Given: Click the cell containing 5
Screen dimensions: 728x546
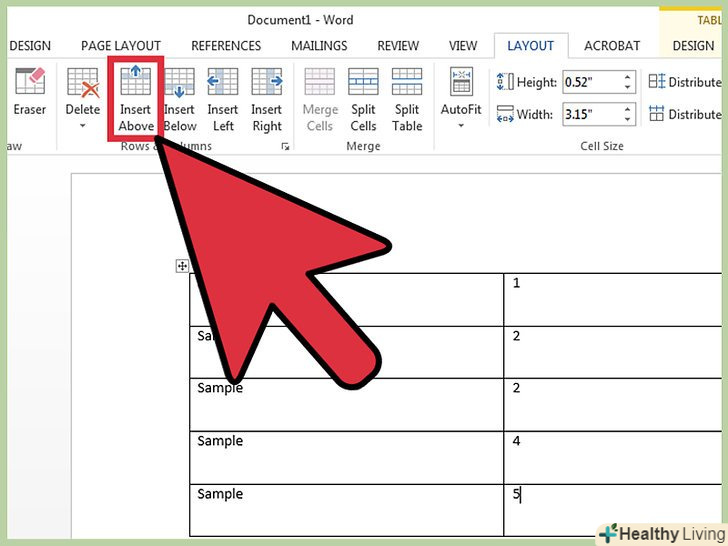Looking at the screenshot, I should point(613,510).
